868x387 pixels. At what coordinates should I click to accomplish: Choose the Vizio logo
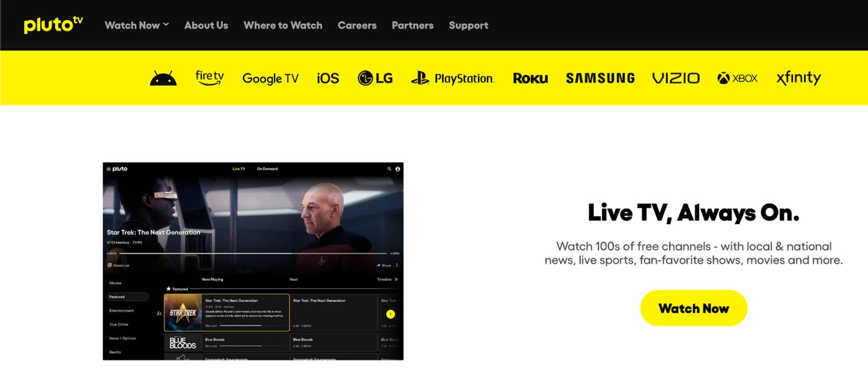pyautogui.click(x=676, y=78)
